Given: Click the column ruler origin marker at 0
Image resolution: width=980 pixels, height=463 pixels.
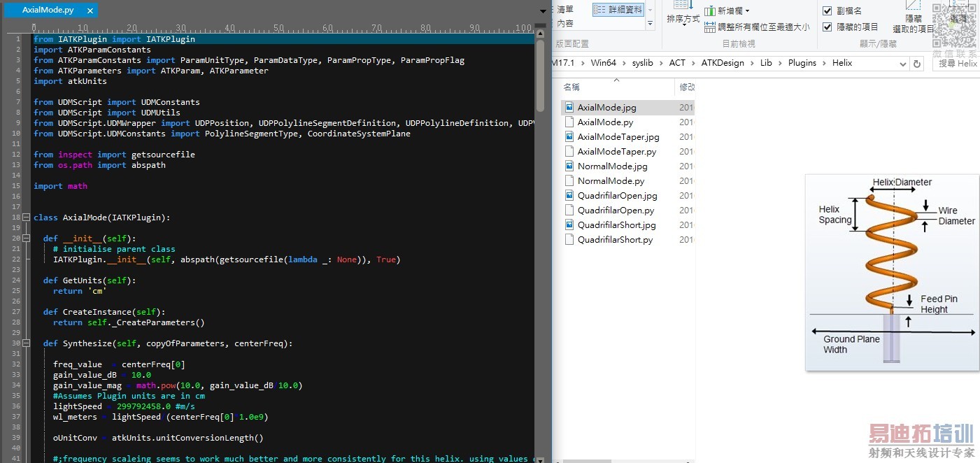Looking at the screenshot, I should tap(34, 28).
